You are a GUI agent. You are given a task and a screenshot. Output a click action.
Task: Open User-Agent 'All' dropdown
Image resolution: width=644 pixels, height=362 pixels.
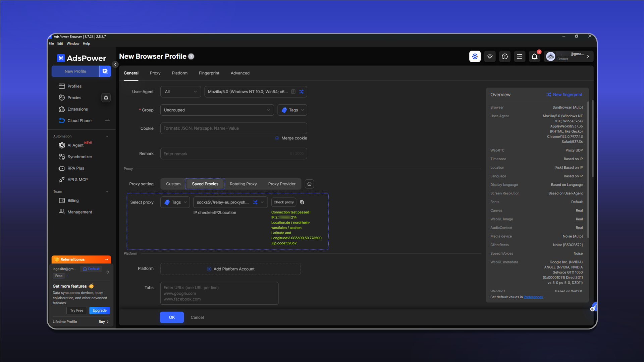(180, 92)
